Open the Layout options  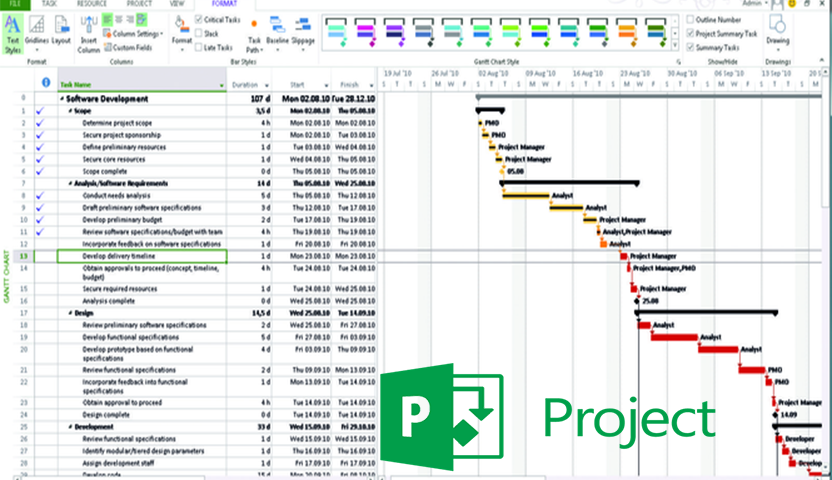coord(61,32)
